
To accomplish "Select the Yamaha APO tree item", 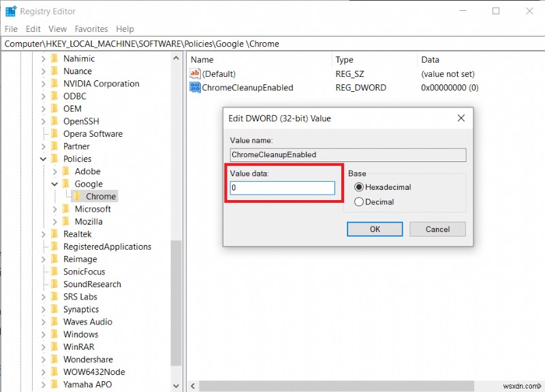I will pyautogui.click(x=88, y=385).
